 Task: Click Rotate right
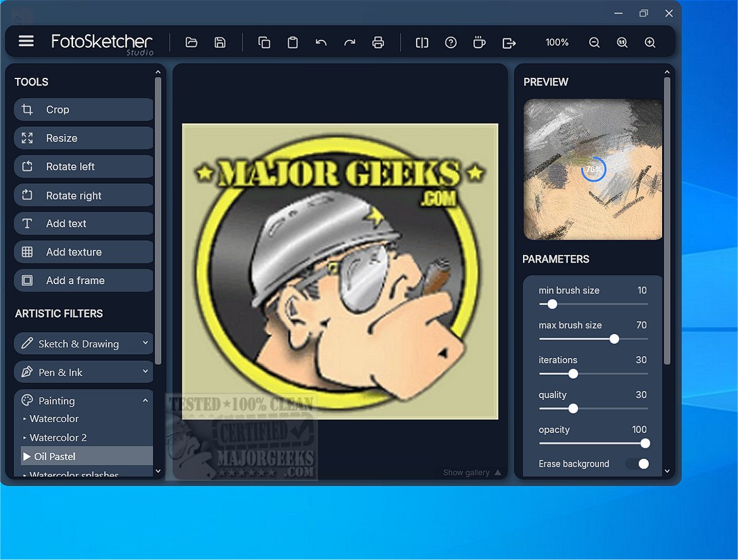pos(83,195)
